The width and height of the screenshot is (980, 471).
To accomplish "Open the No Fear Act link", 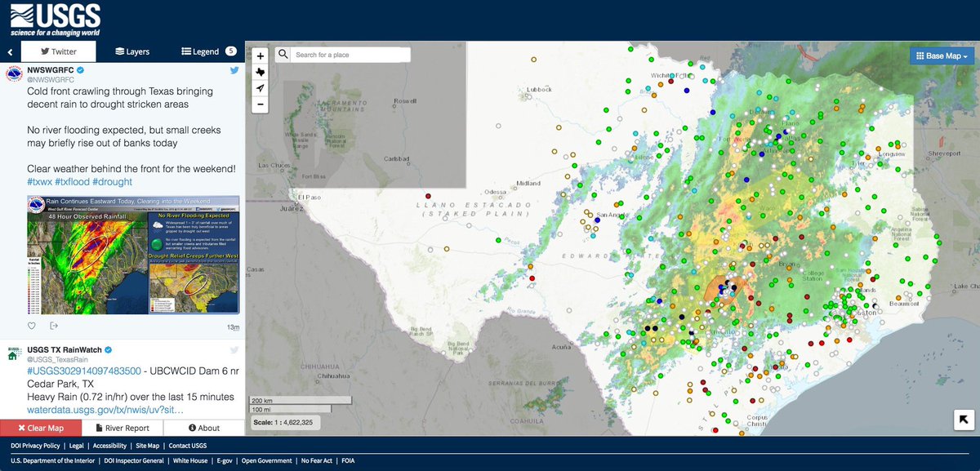I will coord(315,461).
